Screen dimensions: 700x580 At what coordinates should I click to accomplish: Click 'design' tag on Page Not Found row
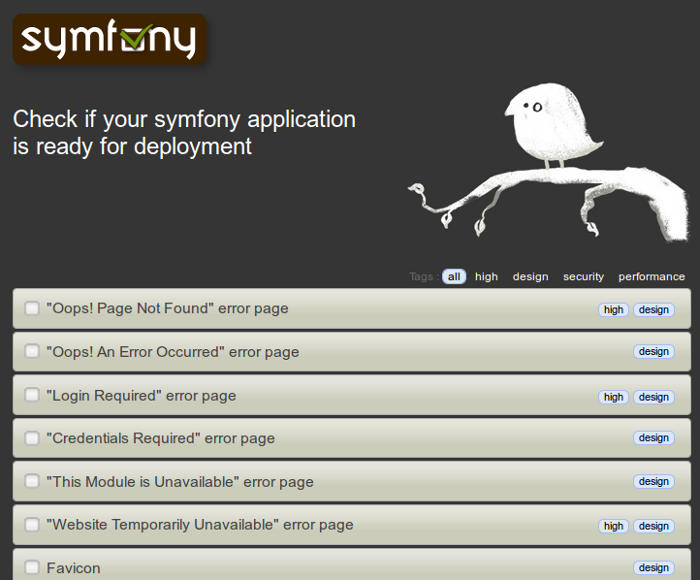654,310
